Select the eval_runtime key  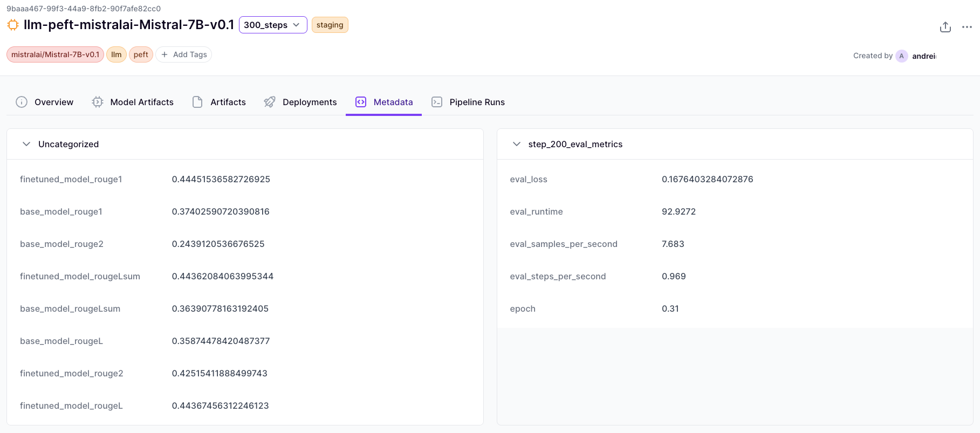pos(537,211)
